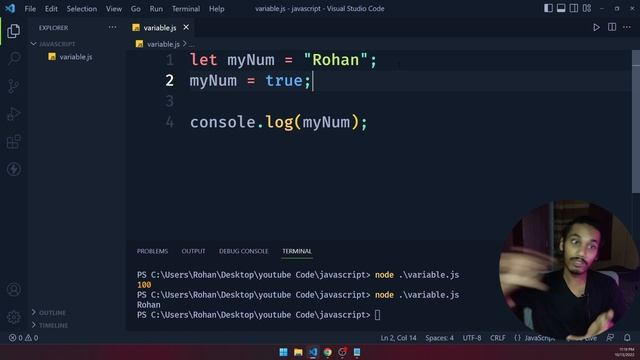Change the CRLF end of line sequence

pos(498,338)
